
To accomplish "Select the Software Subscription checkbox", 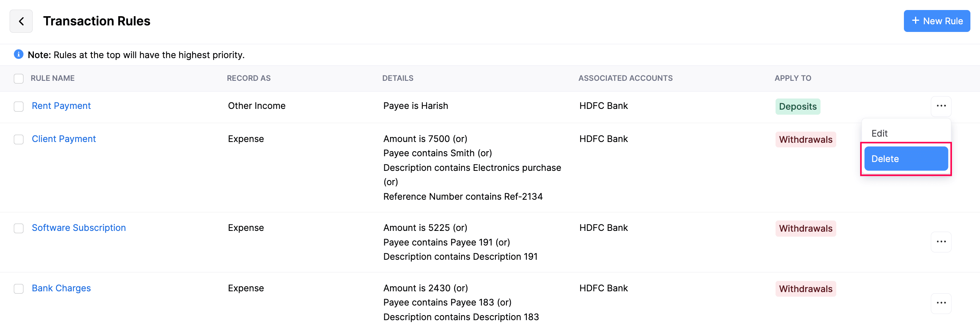I will (18, 228).
